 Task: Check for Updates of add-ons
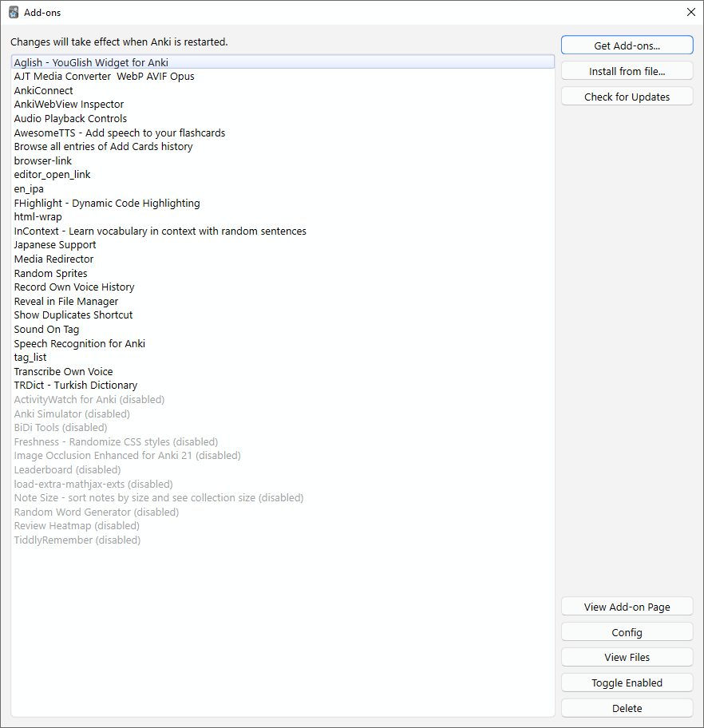coord(627,97)
